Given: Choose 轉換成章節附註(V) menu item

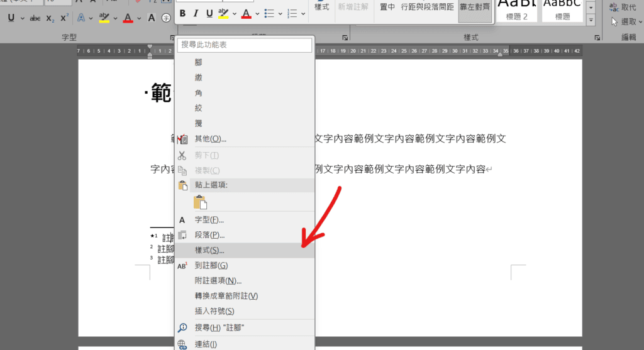Looking at the screenshot, I should [x=245, y=296].
